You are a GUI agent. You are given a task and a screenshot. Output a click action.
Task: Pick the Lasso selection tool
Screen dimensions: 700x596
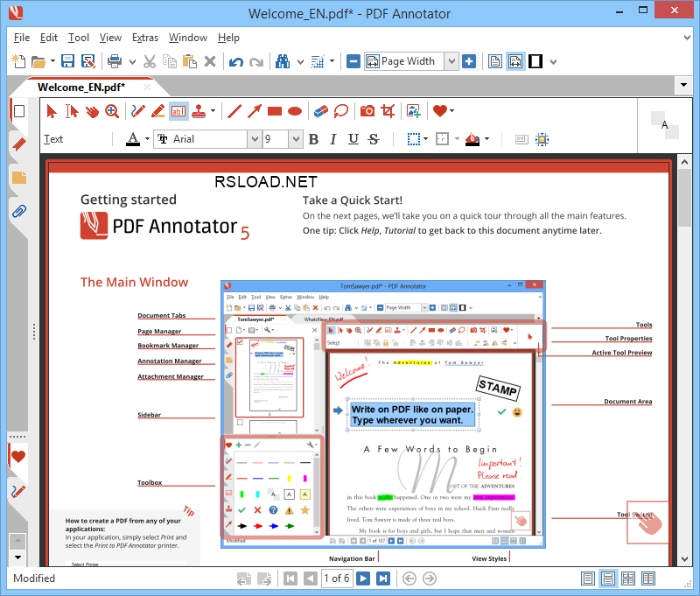point(341,111)
